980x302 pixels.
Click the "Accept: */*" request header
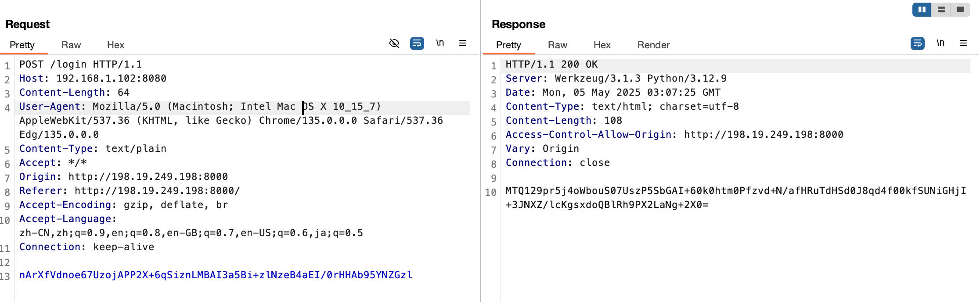point(53,163)
